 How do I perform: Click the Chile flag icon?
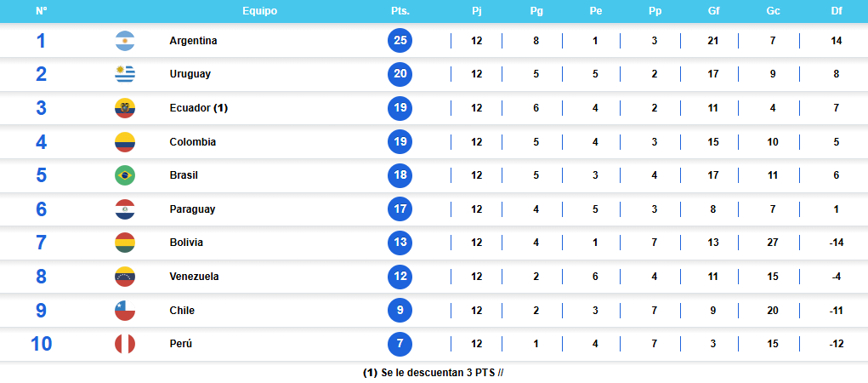(x=125, y=311)
